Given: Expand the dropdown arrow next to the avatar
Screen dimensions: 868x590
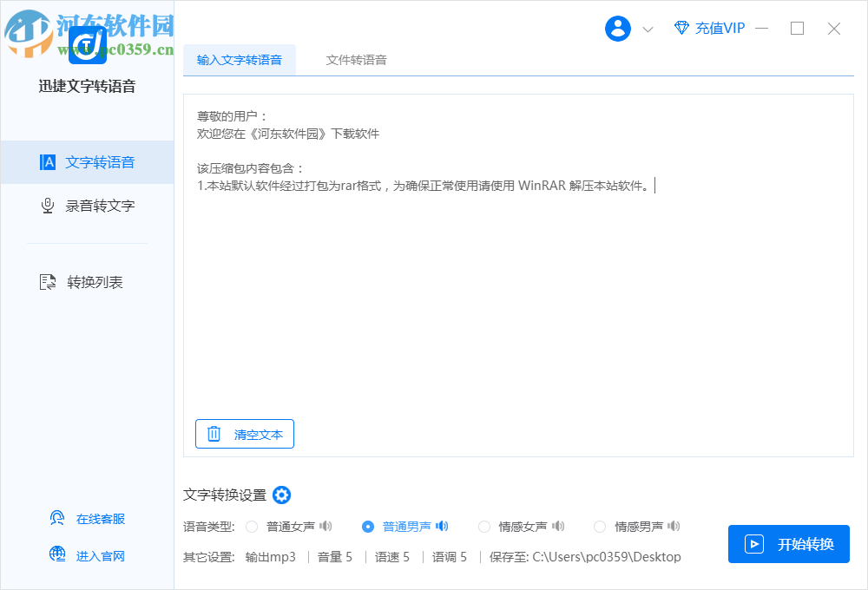Looking at the screenshot, I should (648, 28).
